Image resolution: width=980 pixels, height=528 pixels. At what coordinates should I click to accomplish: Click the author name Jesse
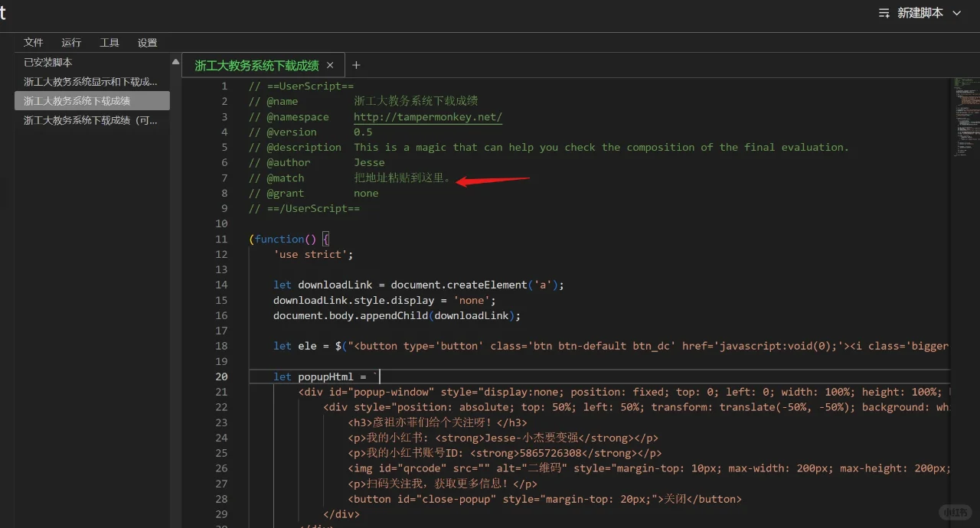tap(369, 162)
